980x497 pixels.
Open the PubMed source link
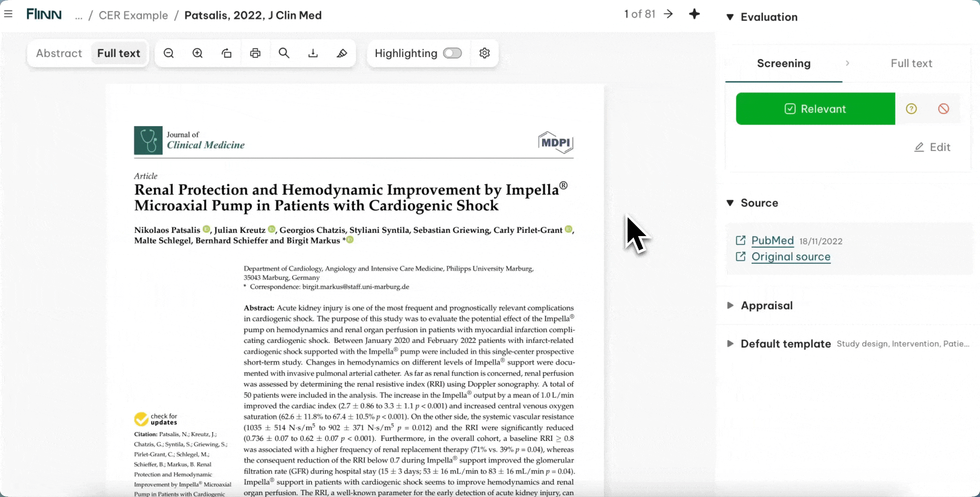(x=772, y=241)
